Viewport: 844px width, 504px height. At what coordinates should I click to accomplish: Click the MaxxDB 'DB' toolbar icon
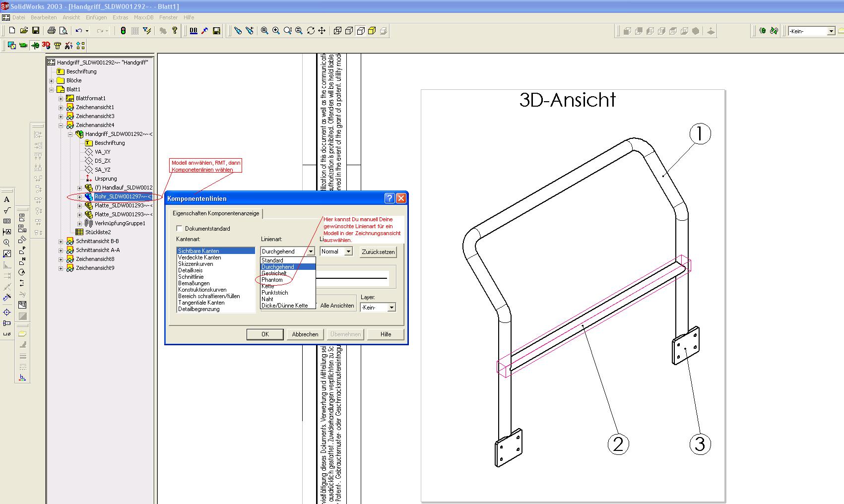tap(194, 31)
